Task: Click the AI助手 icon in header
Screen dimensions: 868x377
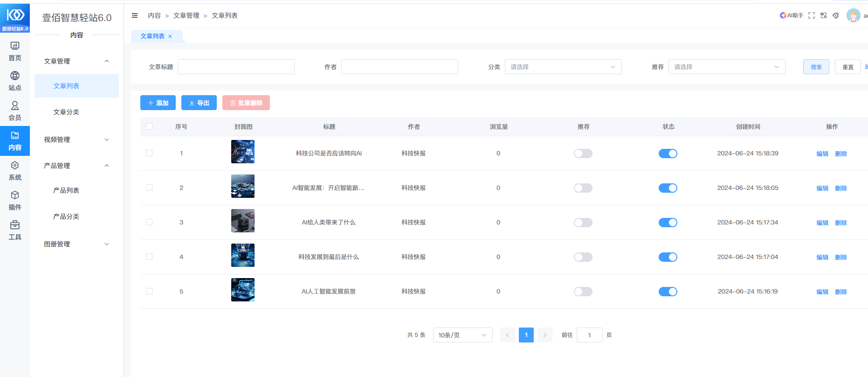Action: (x=791, y=15)
